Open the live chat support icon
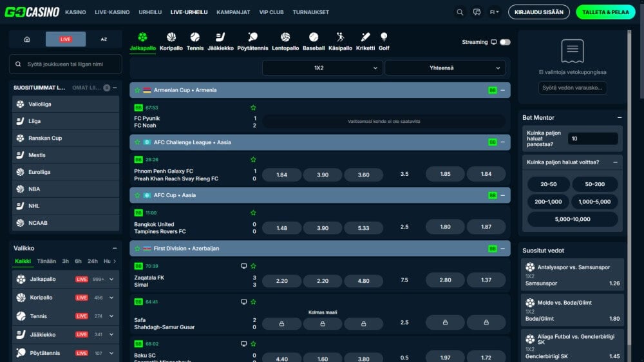Image resolution: width=644 pixels, height=362 pixels. (x=477, y=12)
